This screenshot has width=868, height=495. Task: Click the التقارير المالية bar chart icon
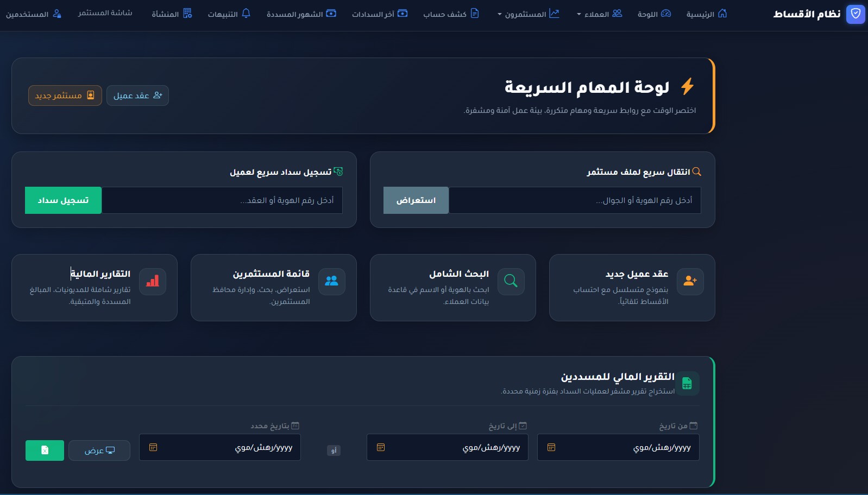[153, 281]
